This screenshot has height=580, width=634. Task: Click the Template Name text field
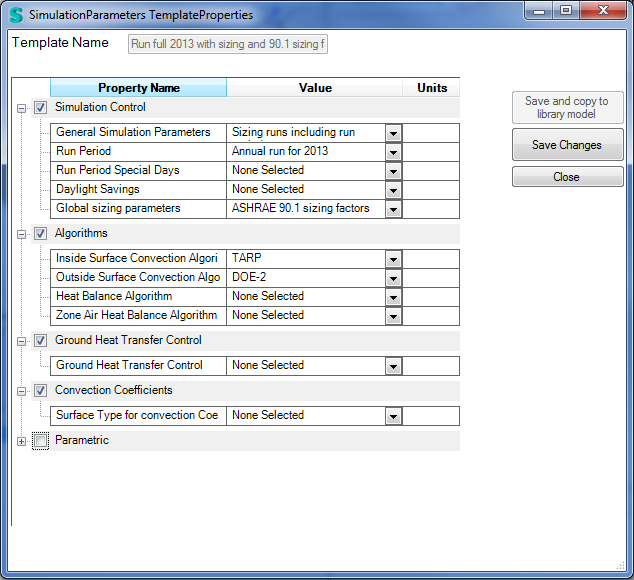tap(228, 45)
